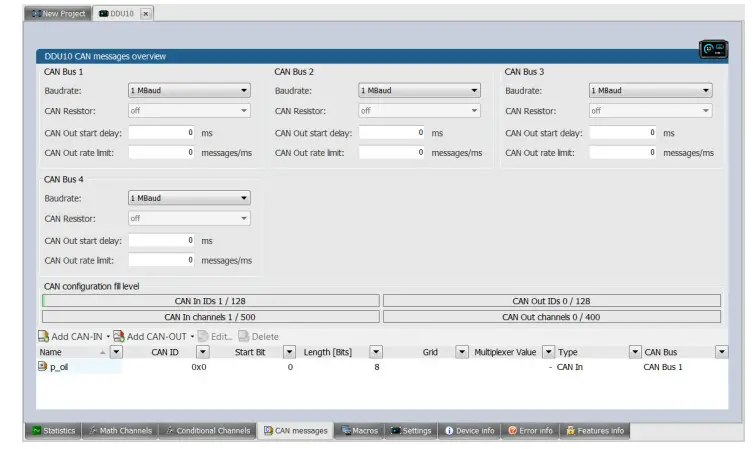The width and height of the screenshot is (753, 449).
Task: Open CAN Bus 3 CAN Resistor dropdown
Action: point(651,110)
